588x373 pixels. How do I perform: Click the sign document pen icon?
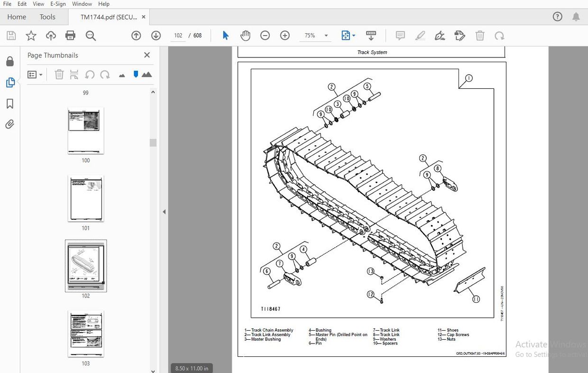tap(440, 36)
